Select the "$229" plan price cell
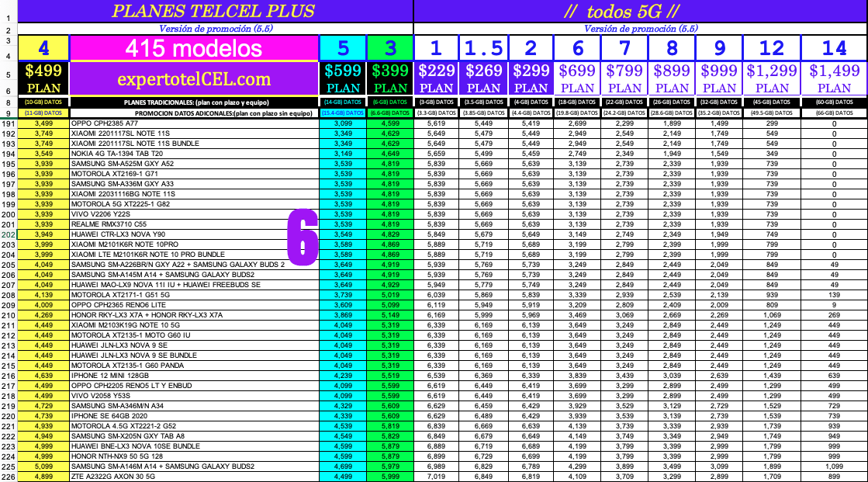 [436, 71]
